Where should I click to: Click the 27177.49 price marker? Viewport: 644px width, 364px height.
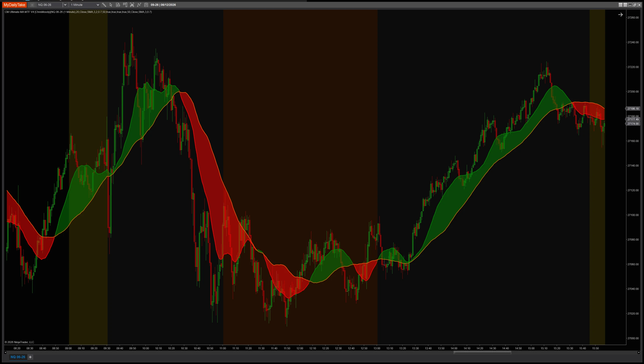pos(633,119)
